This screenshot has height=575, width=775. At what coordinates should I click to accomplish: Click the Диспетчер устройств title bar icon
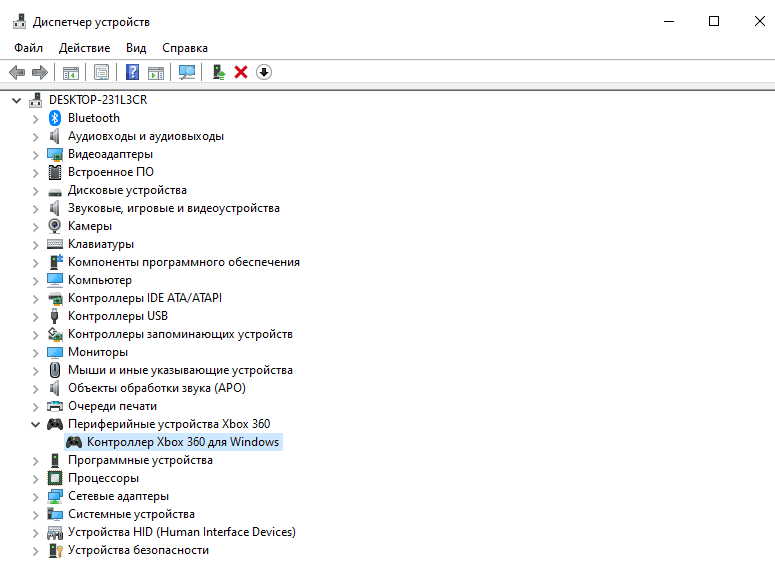pyautogui.click(x=20, y=21)
